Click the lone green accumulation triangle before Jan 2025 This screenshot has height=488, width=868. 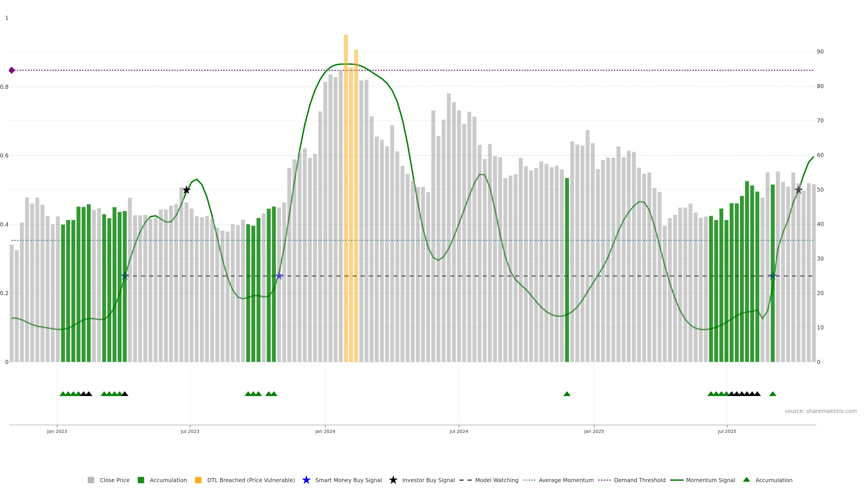click(567, 394)
